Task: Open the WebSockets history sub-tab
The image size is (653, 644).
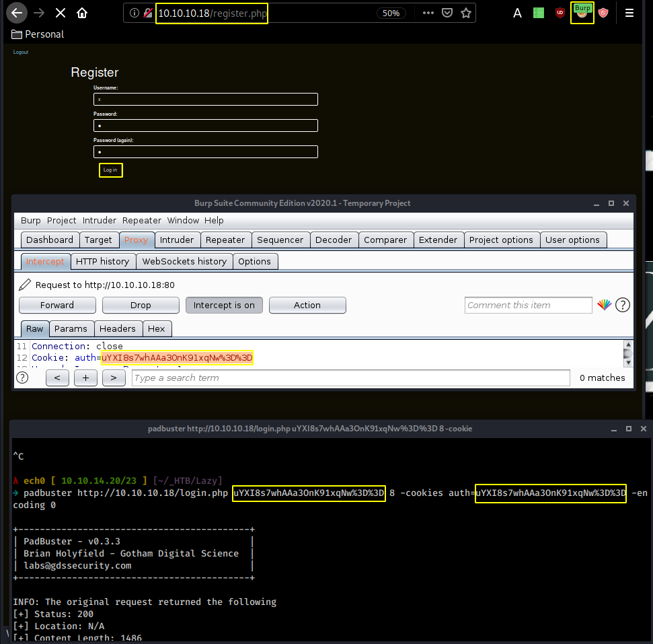Action: point(184,261)
